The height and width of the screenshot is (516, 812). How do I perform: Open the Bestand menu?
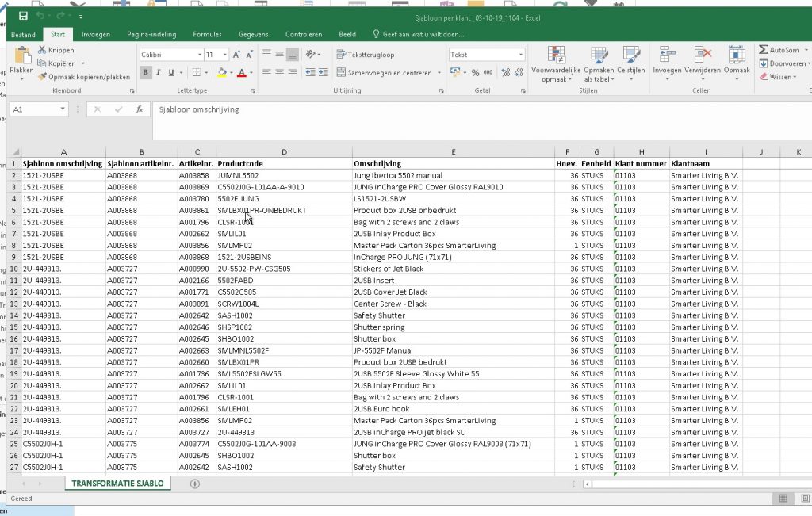[23, 35]
